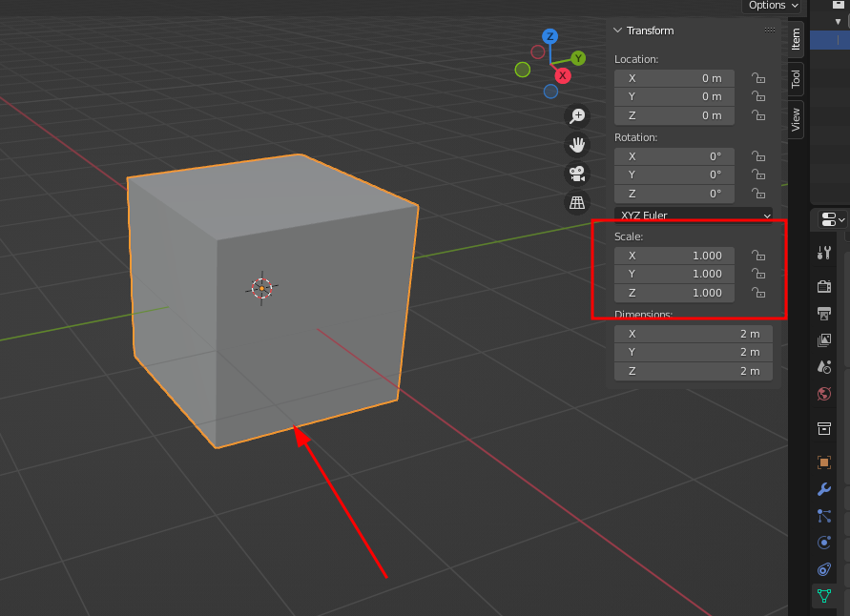
Task: Lock the Scale Z value
Action: (758, 293)
